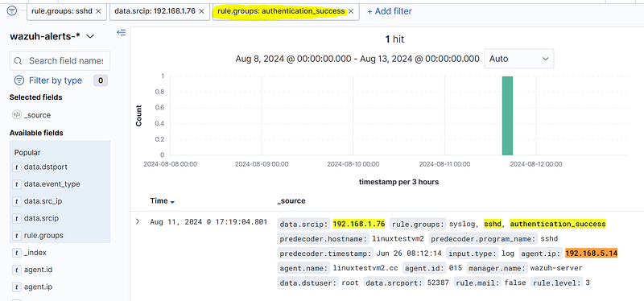Select the agent.id field in sidebar

(x=38, y=270)
